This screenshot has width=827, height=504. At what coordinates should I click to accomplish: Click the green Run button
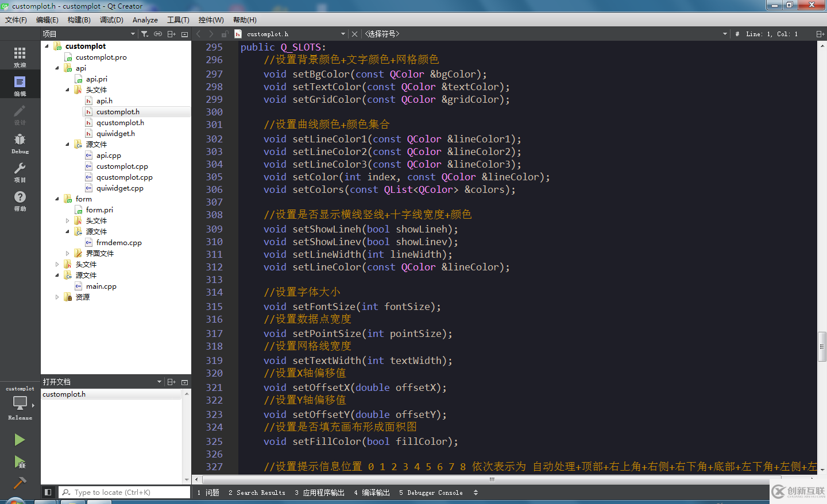pos(20,440)
